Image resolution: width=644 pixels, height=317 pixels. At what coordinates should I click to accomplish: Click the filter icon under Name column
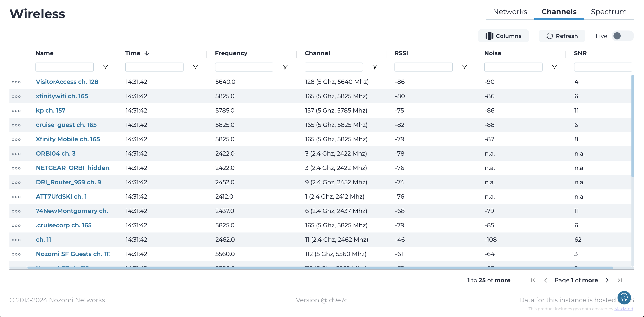106,67
